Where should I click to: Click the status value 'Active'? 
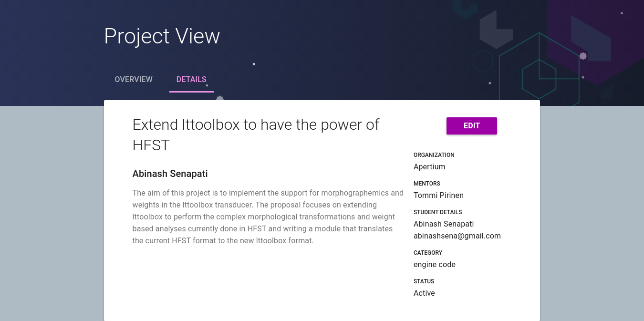(424, 293)
